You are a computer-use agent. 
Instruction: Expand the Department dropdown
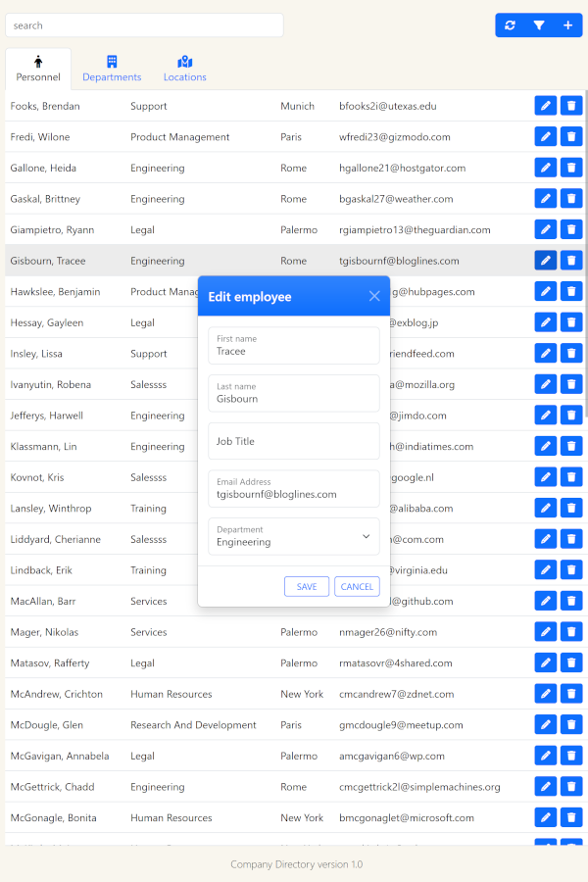click(294, 536)
